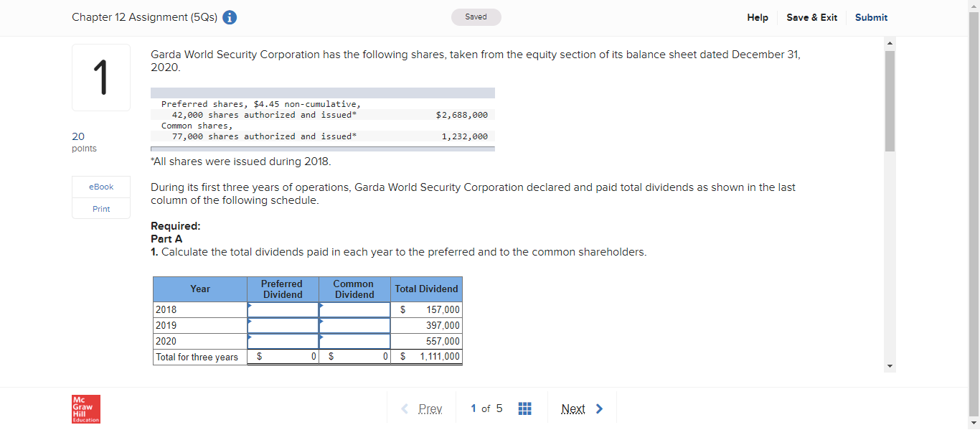Open the Help menu
The image size is (980, 430).
[x=758, y=18]
